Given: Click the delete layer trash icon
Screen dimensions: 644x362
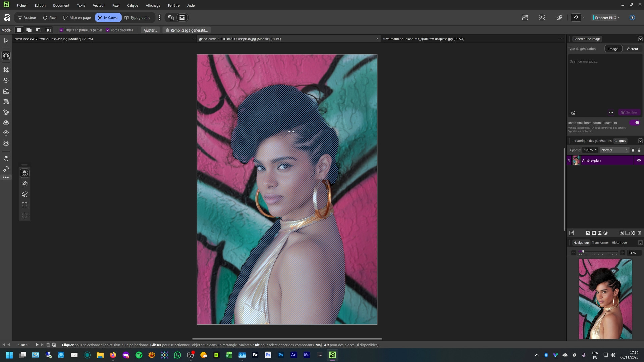Looking at the screenshot, I should tap(639, 233).
